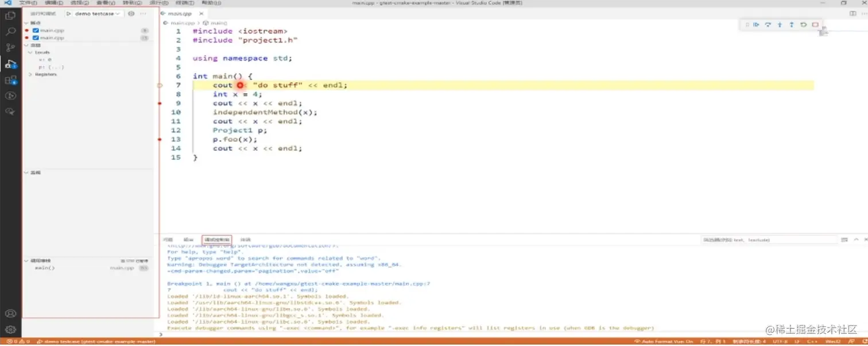Open the 选择 Selection menu
Screen dimensions: 868x346
click(x=79, y=3)
